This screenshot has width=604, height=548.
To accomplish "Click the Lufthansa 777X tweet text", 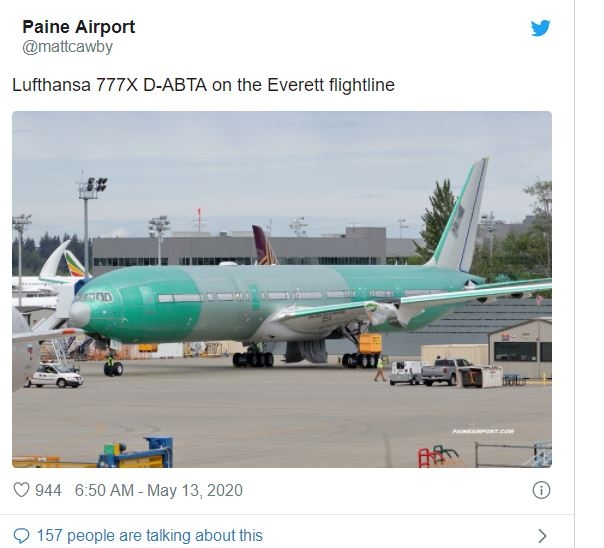I will pos(203,85).
